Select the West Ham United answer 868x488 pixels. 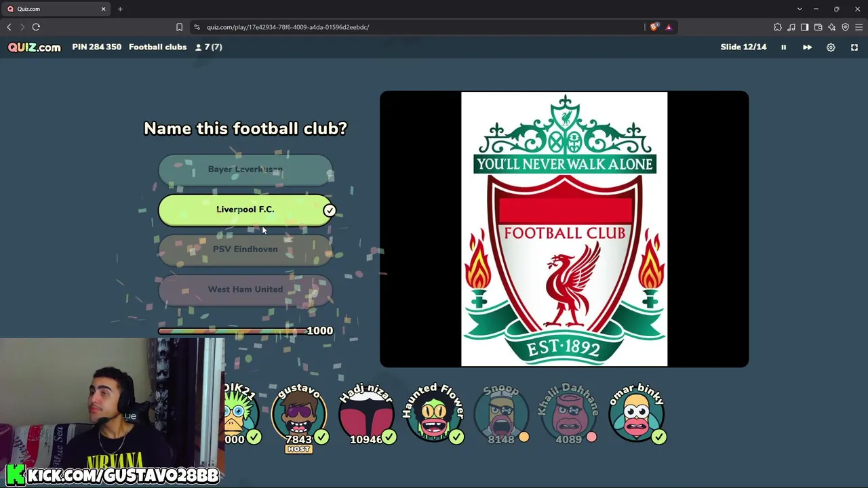click(x=245, y=289)
